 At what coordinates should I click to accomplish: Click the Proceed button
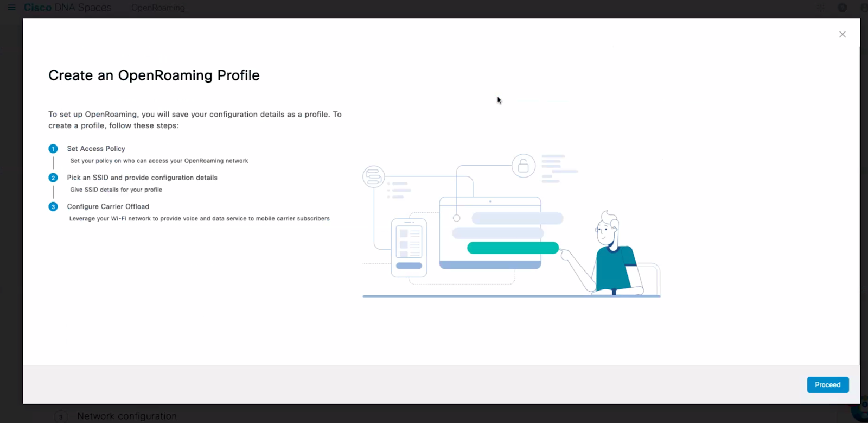coord(827,384)
